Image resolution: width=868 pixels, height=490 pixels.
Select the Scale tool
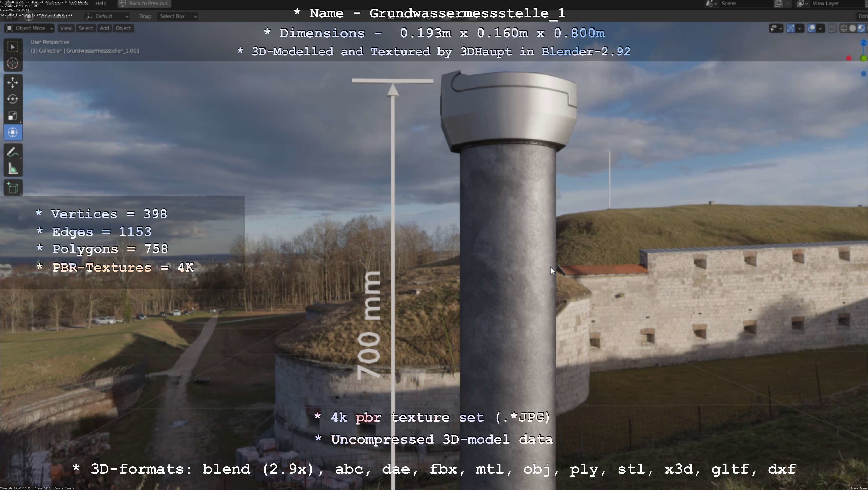point(13,116)
